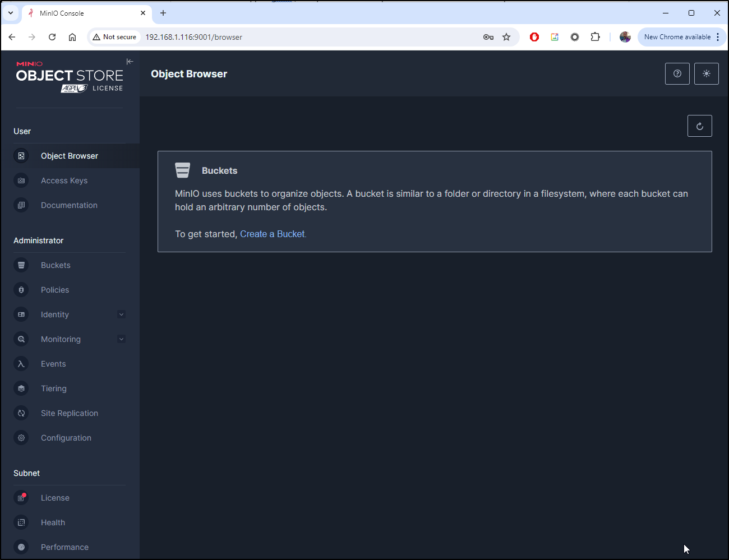The image size is (729, 560).
Task: Open a new browser tab
Action: (x=163, y=13)
